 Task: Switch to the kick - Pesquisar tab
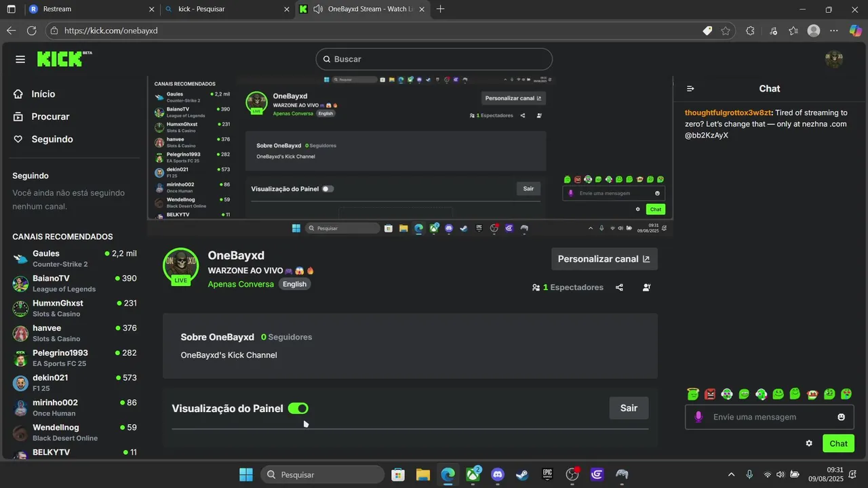(x=228, y=9)
